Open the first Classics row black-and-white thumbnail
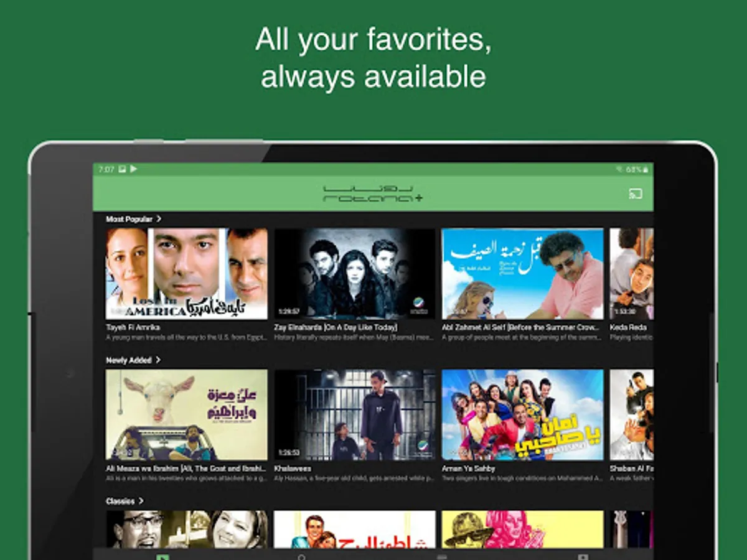The width and height of the screenshot is (747, 560). [187, 530]
